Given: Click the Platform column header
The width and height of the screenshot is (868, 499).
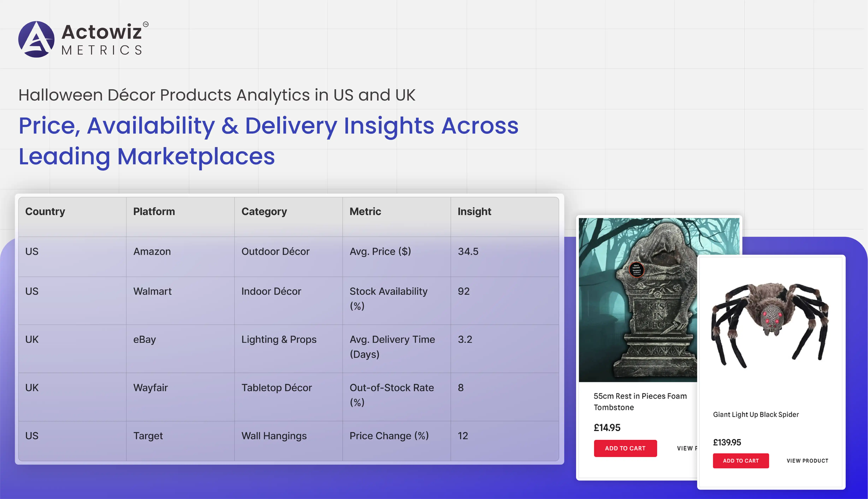Looking at the screenshot, I should tap(154, 212).
